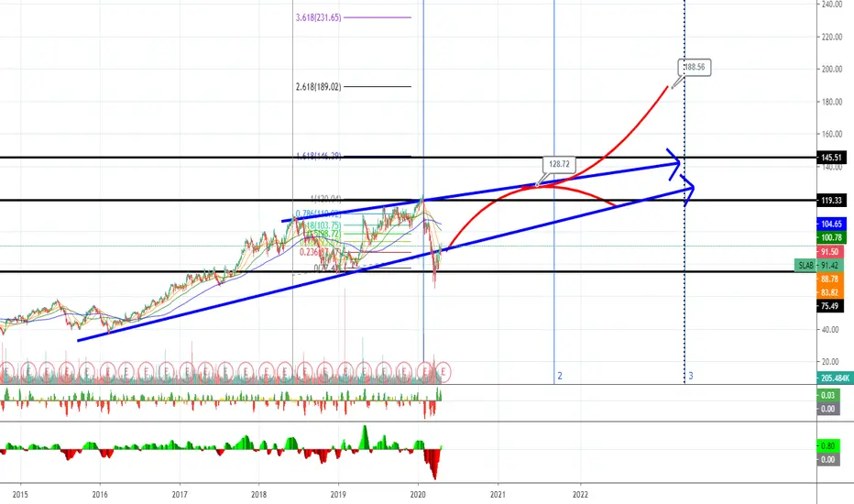This screenshot has width=854, height=504.
Task: Click the 2019 time axis label
Action: coord(338,495)
